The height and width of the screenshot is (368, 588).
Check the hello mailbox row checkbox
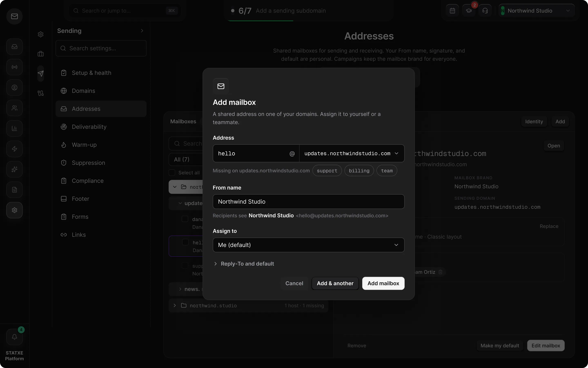click(x=185, y=242)
